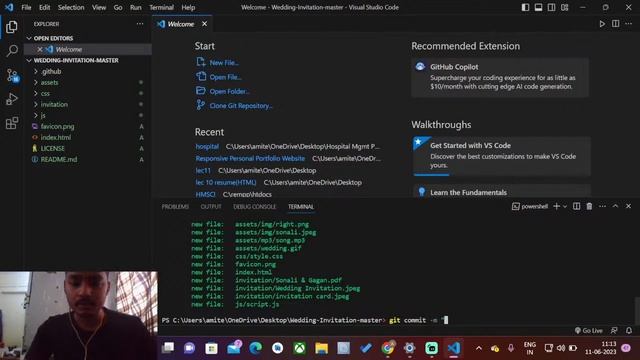640x360 pixels.
Task: Open the Search view in activity bar
Action: 11,51
